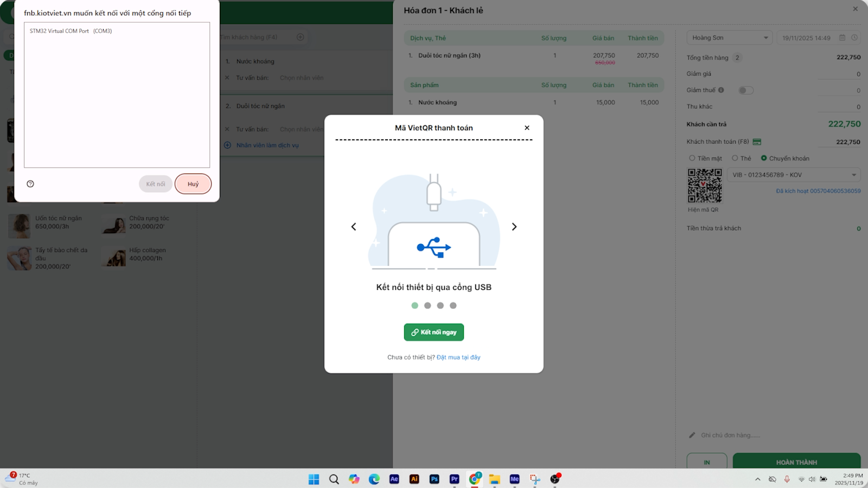Click the Giảm giá amount field

(839, 74)
